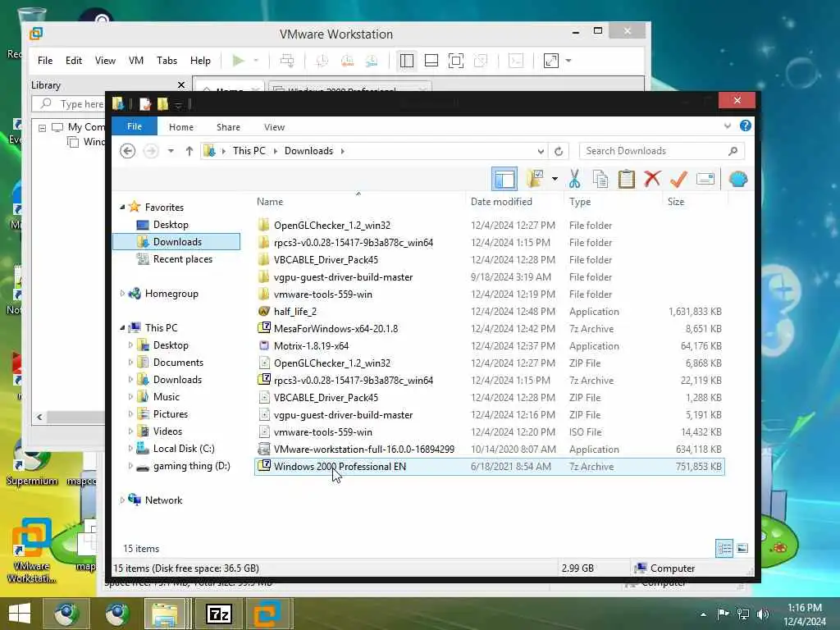Refresh the Downloads folder
The image size is (840, 630).
point(559,151)
